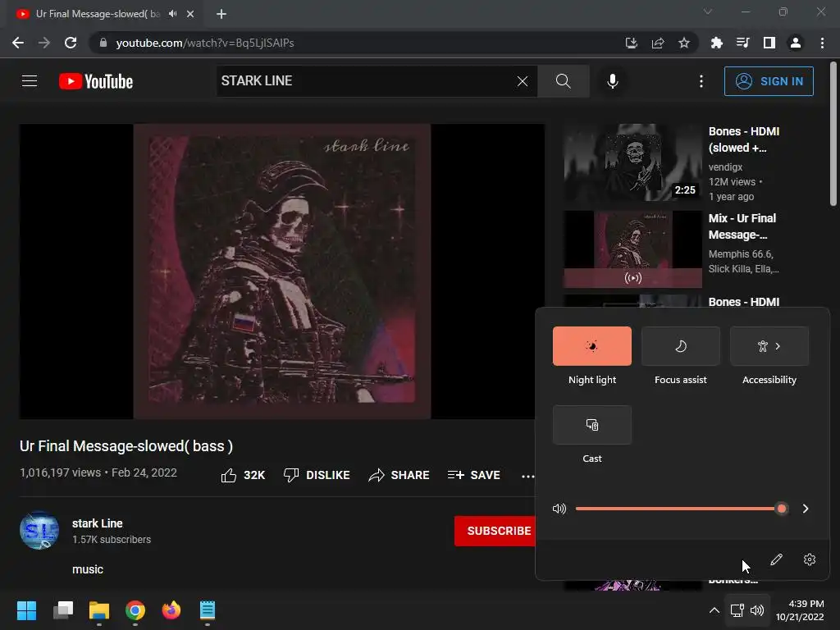Screen dimensions: 840x630
Task: Open Mix - Ur Final Message thumbnail
Action: pos(632,249)
